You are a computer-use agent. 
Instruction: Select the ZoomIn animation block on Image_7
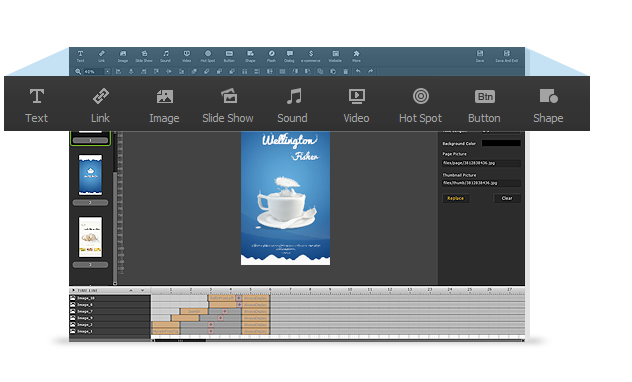click(194, 311)
